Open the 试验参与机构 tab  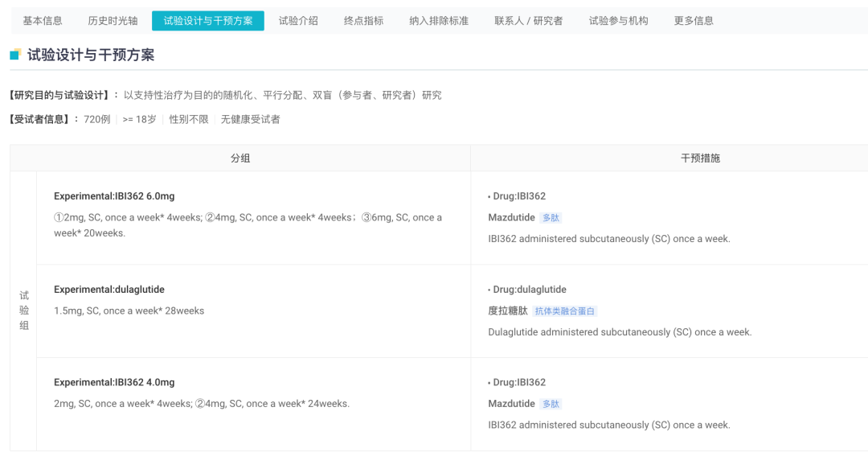click(x=618, y=21)
